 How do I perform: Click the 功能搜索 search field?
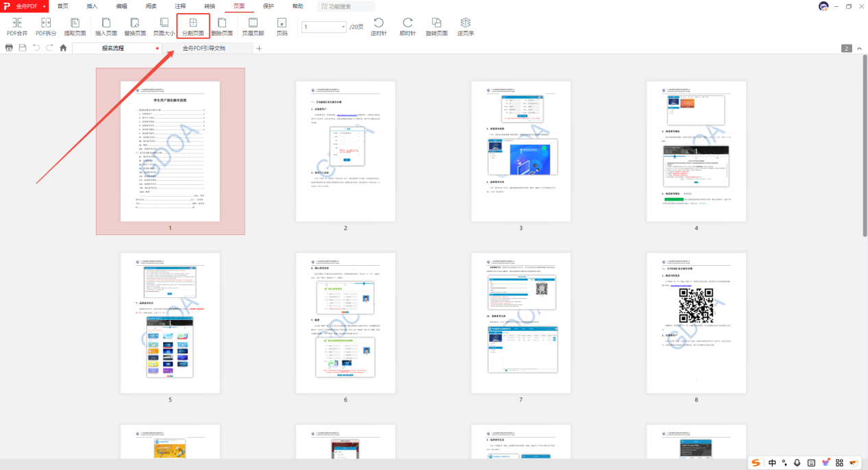[347, 6]
